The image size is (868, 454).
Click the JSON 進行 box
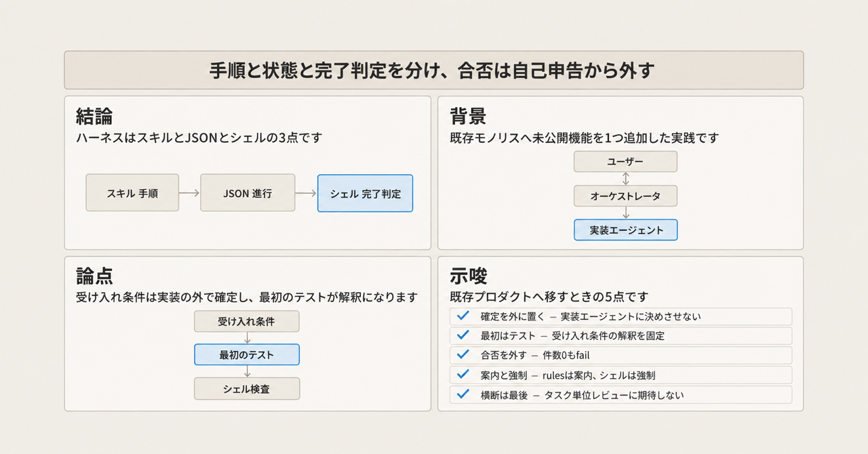(247, 192)
